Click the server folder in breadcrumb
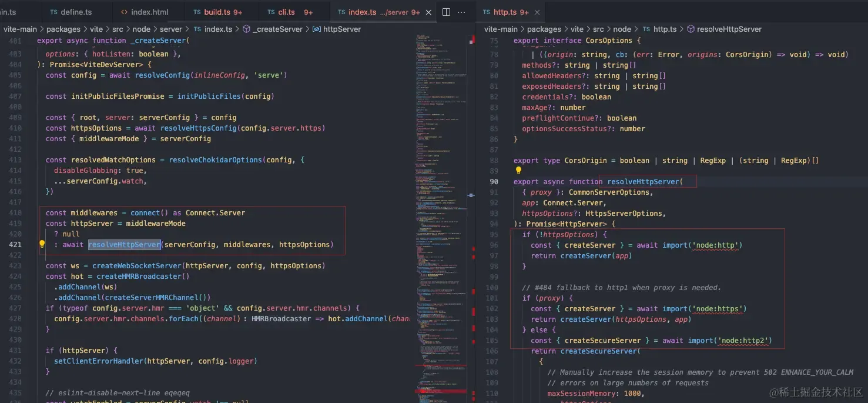868x403 pixels. tap(171, 29)
